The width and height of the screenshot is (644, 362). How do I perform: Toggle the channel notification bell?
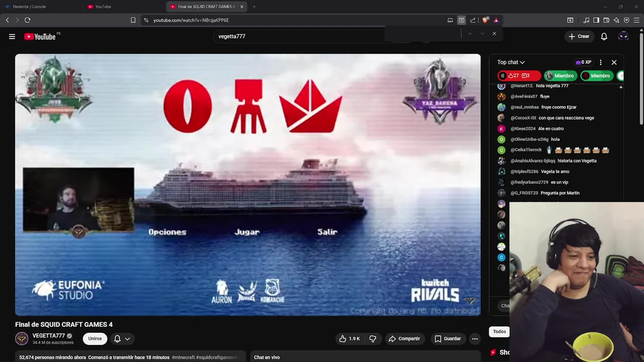[x=117, y=339]
